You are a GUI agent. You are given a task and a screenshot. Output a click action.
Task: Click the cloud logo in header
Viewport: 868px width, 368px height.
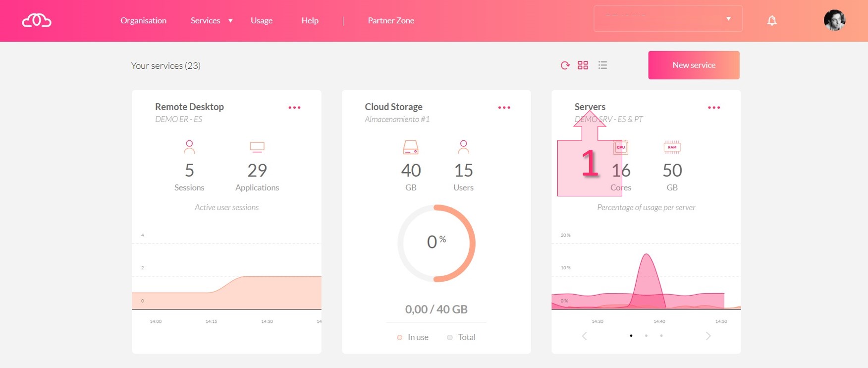tap(37, 20)
